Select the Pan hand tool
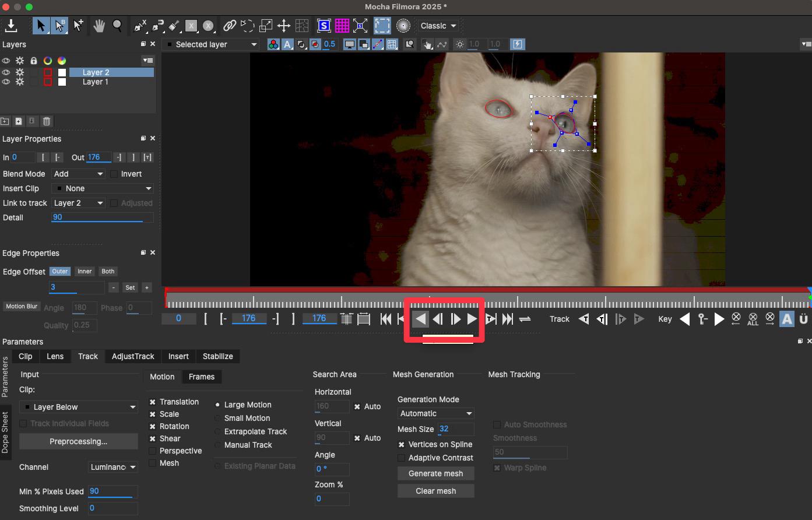Image resolution: width=812 pixels, height=520 pixels. [x=99, y=26]
